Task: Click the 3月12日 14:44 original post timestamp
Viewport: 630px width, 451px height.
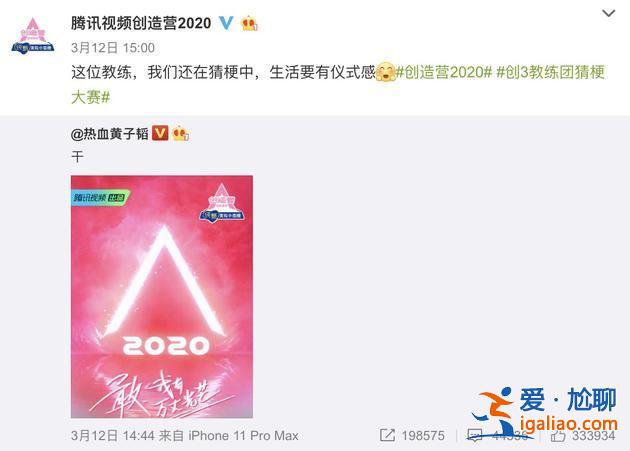Action: click(x=113, y=436)
